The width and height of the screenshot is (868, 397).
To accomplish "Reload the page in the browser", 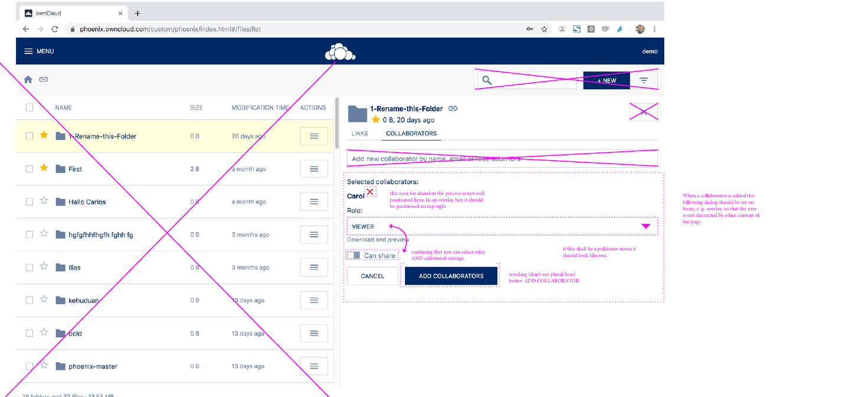I will click(55, 29).
